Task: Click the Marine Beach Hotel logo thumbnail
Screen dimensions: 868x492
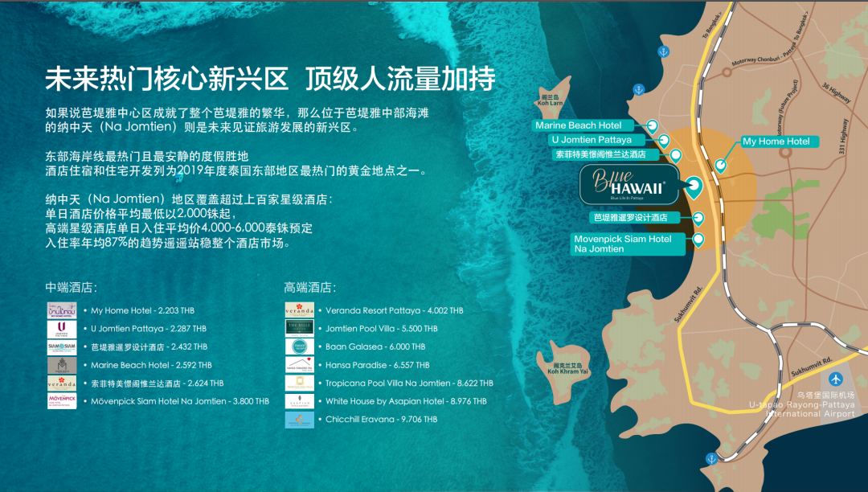Action: tap(61, 365)
